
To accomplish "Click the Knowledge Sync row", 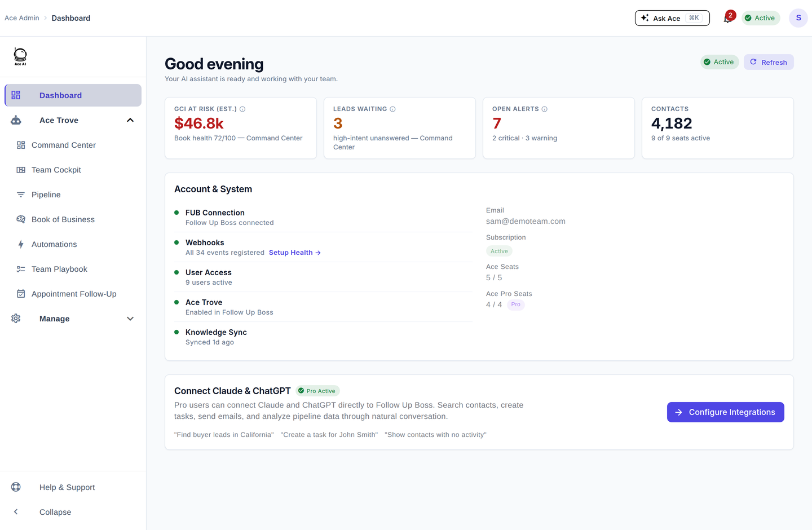I will (x=323, y=337).
